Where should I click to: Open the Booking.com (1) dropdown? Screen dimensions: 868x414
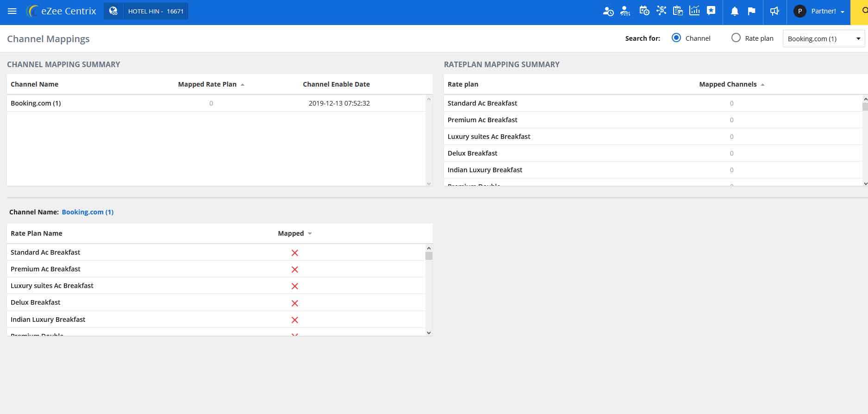pyautogui.click(x=824, y=38)
